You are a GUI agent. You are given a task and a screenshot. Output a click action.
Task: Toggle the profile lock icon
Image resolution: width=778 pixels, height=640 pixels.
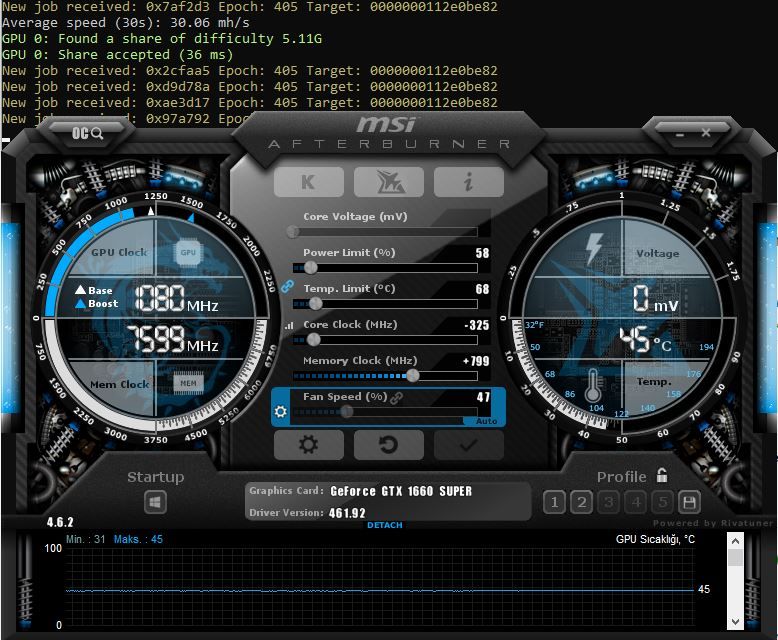[662, 475]
